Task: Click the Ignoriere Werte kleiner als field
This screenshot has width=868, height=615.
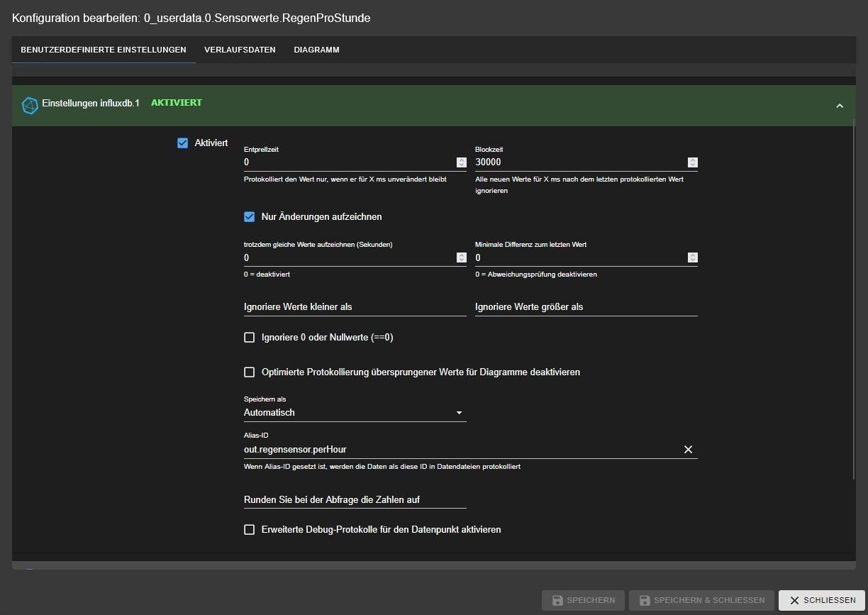Action: (355, 307)
